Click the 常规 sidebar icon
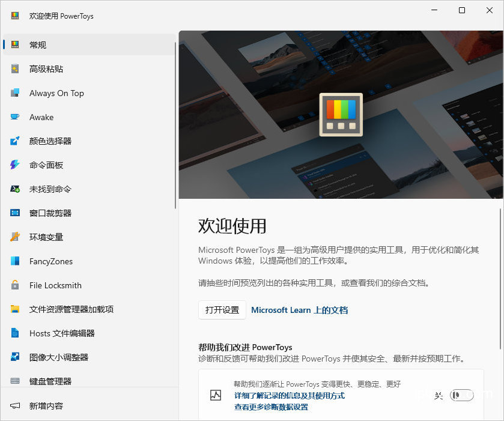Screen dimensions: 504x421 point(15,44)
